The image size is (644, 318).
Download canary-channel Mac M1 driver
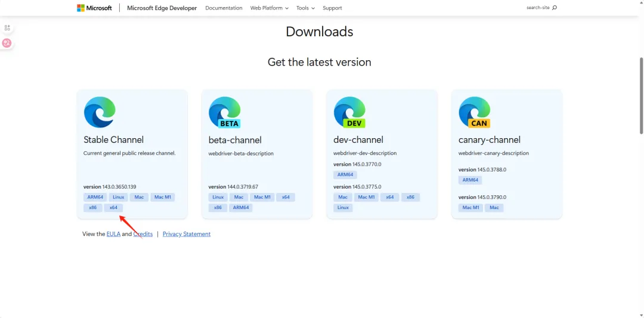tap(470, 208)
